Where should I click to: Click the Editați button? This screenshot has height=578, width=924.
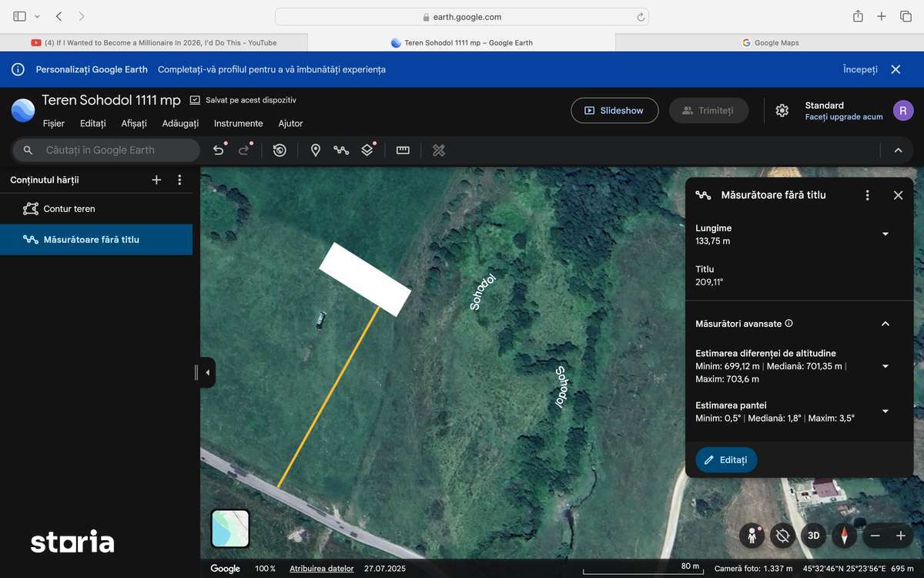pos(726,460)
